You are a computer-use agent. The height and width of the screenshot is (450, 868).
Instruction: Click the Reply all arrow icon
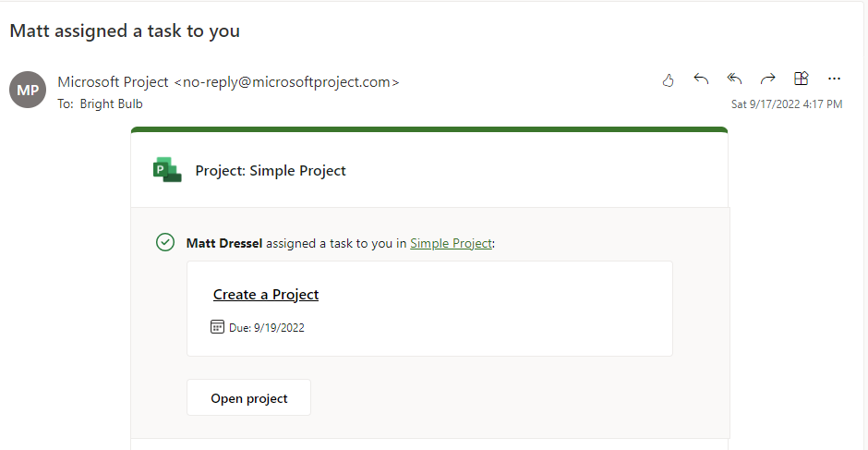[x=734, y=79]
